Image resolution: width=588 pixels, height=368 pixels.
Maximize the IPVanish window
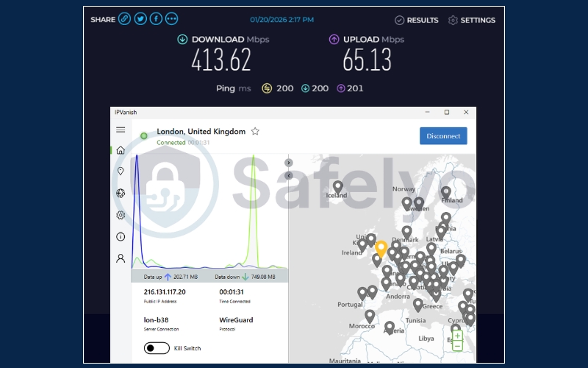click(447, 113)
